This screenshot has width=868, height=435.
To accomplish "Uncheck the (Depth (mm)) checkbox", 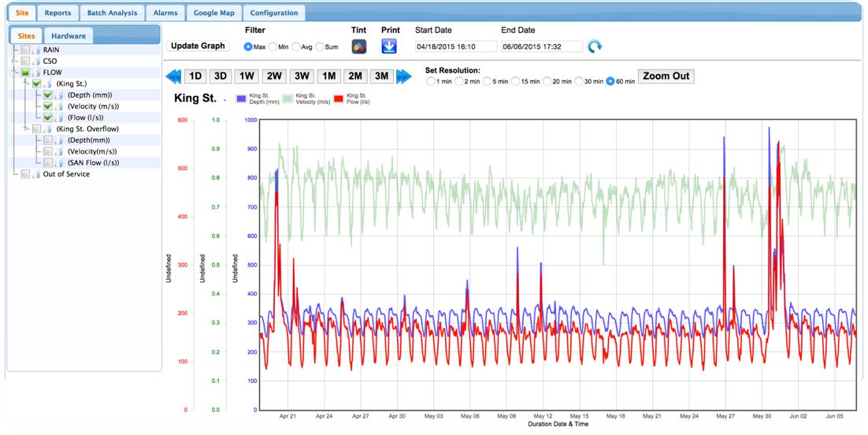I will 48,95.
